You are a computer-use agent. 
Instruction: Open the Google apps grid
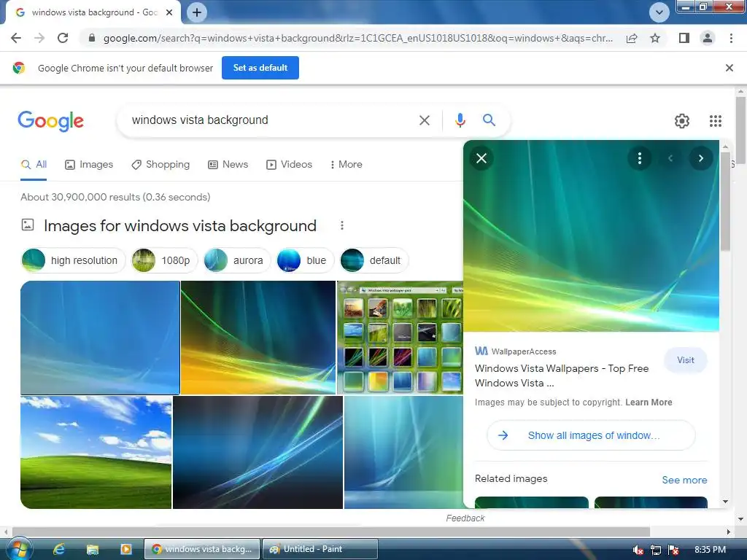coord(715,121)
